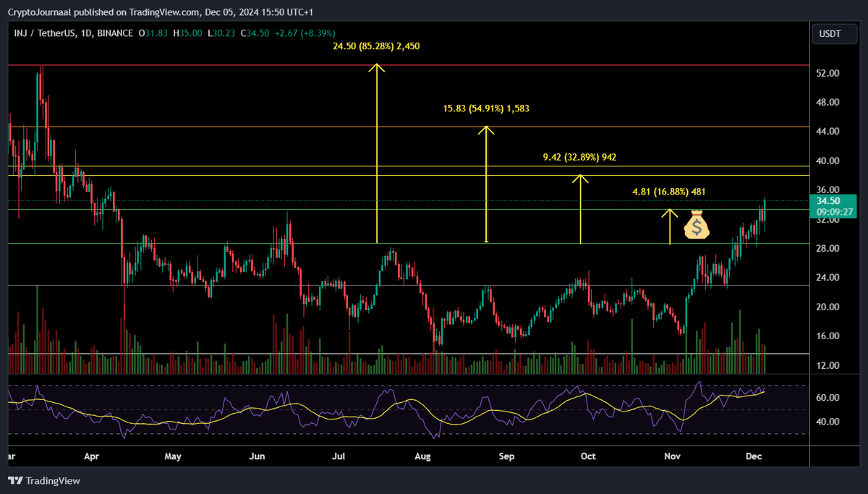868x494 pixels.
Task: Select the 4.81 (16.88%) target text
Action: [668, 191]
